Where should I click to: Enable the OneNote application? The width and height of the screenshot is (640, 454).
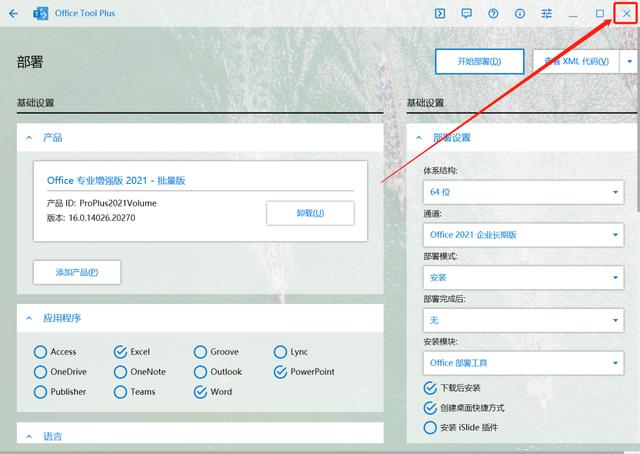pos(120,372)
